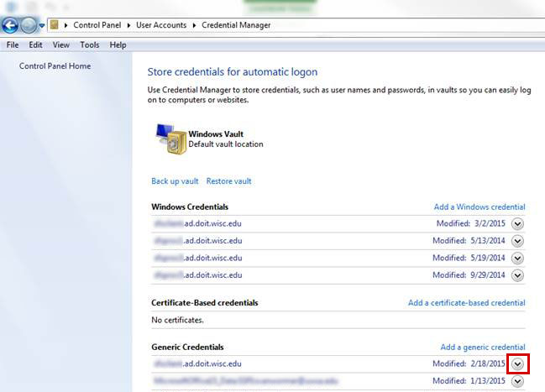This screenshot has width=545, height=392.
Task: Click the Windows Vault safe icon
Action: pos(170,139)
